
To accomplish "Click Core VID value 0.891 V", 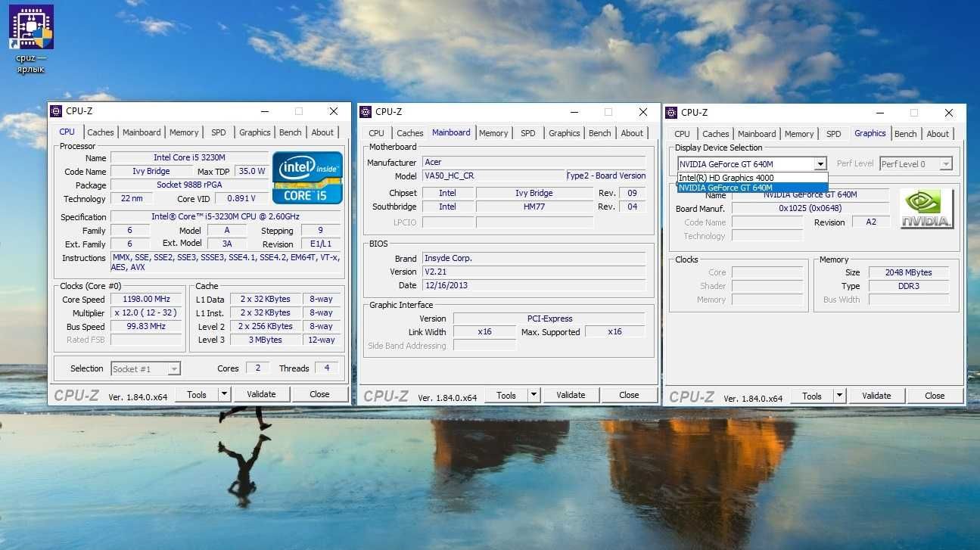I will (x=242, y=198).
